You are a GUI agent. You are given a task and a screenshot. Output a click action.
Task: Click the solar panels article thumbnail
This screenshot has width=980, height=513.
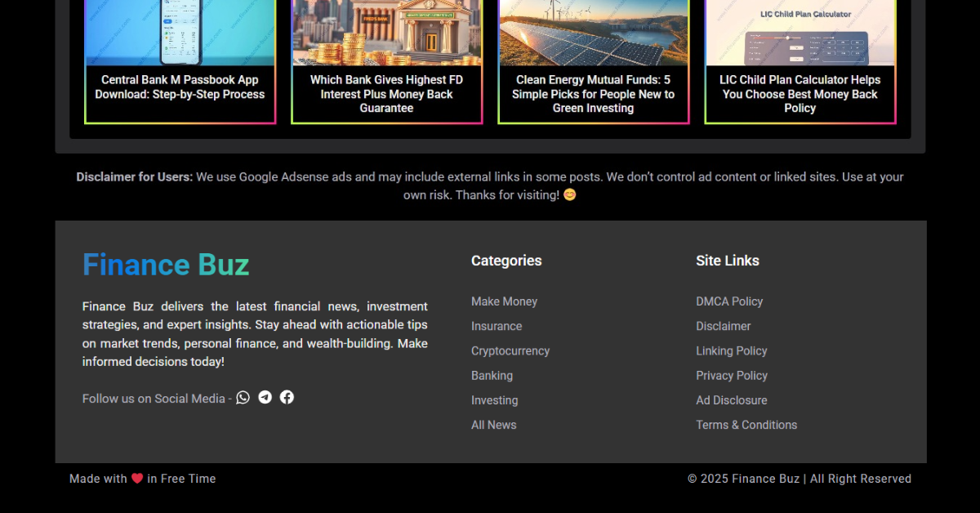[x=593, y=33]
